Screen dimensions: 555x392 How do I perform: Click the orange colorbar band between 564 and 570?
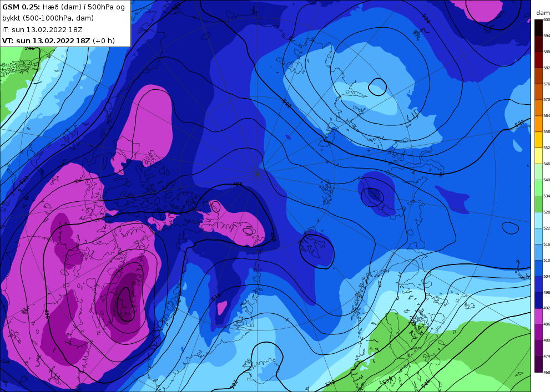[x=538, y=108]
